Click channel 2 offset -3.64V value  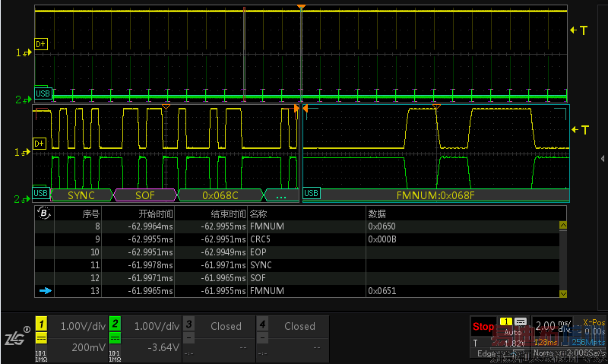click(163, 347)
